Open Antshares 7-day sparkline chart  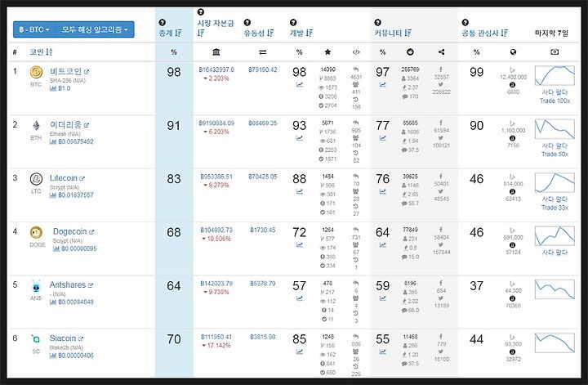click(x=555, y=289)
